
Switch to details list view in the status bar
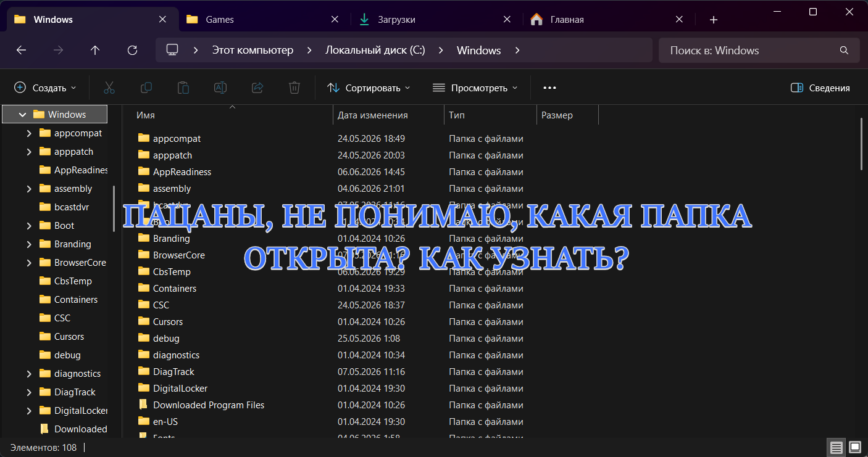click(837, 447)
